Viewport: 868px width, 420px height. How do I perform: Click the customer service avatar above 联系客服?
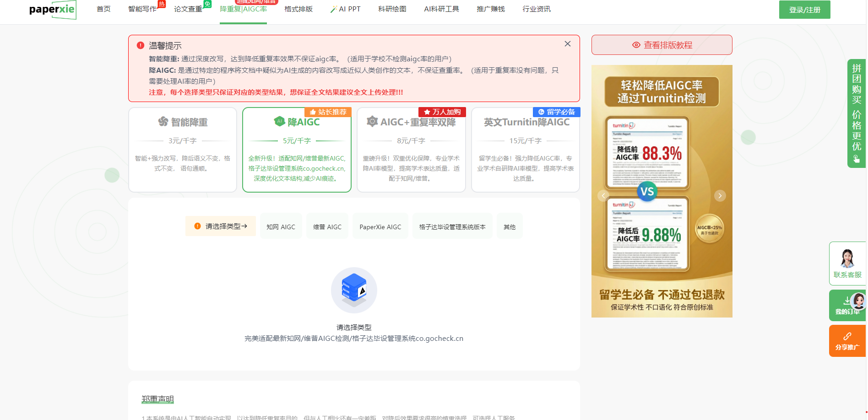coord(847,258)
